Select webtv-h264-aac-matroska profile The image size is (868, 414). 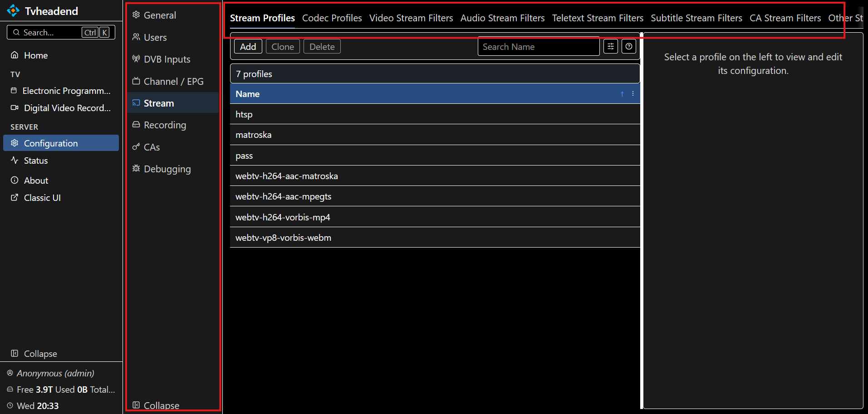[x=435, y=176]
